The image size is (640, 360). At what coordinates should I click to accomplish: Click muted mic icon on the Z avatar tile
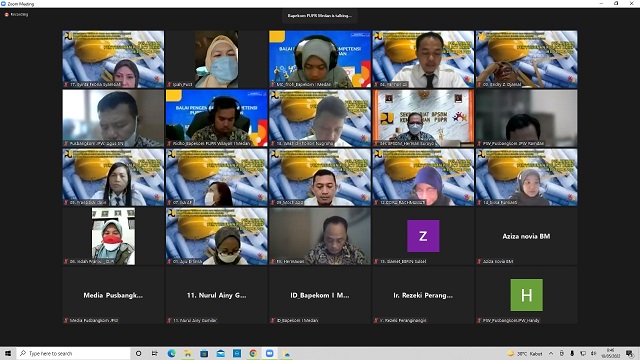[376, 261]
